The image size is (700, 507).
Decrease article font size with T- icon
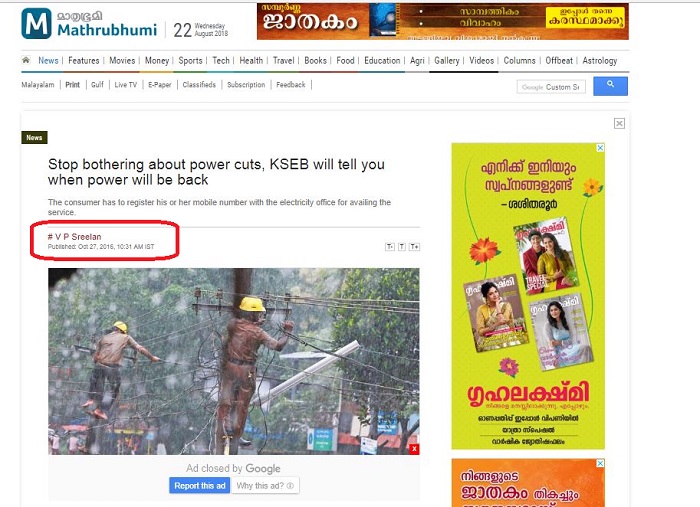(x=390, y=247)
